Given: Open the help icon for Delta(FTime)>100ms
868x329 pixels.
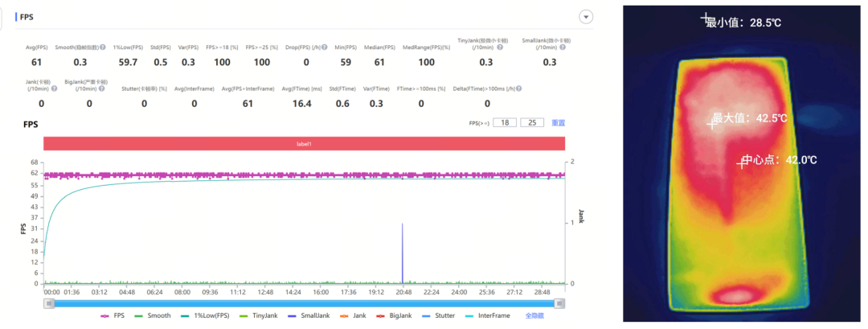Looking at the screenshot, I should coord(518,88).
